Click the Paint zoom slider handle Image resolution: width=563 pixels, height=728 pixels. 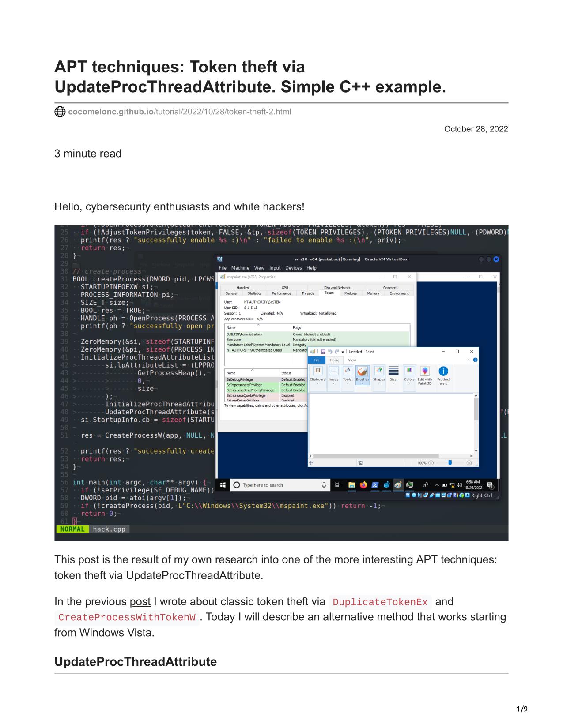tap(450, 463)
